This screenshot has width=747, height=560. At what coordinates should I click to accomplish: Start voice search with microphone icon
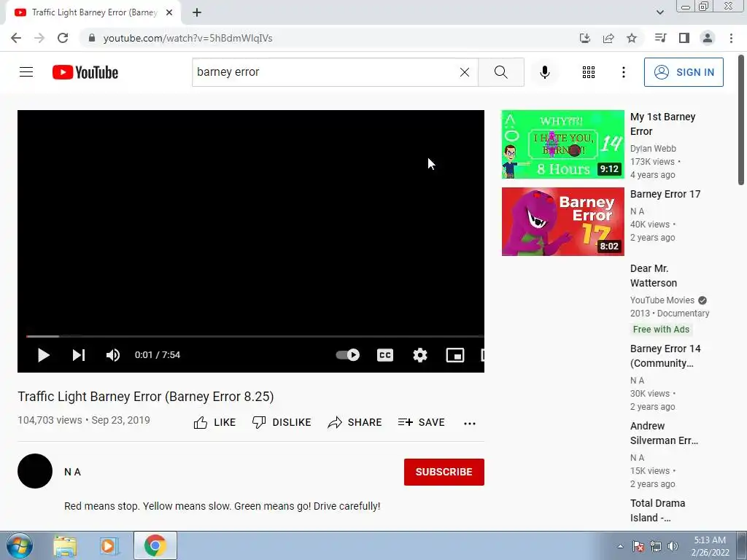544,72
